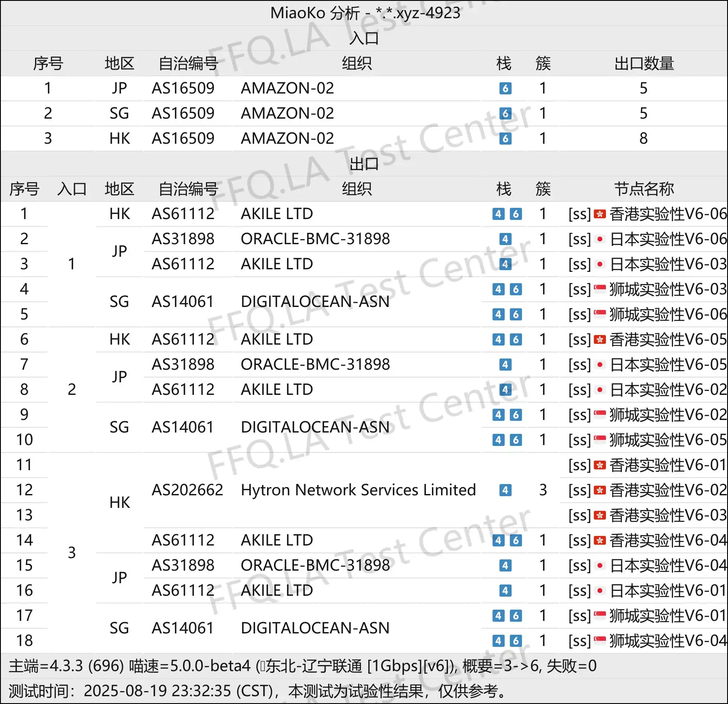Click cluster value '3' in Hytron row
Image resolution: width=728 pixels, height=704 pixels.
tap(543, 490)
